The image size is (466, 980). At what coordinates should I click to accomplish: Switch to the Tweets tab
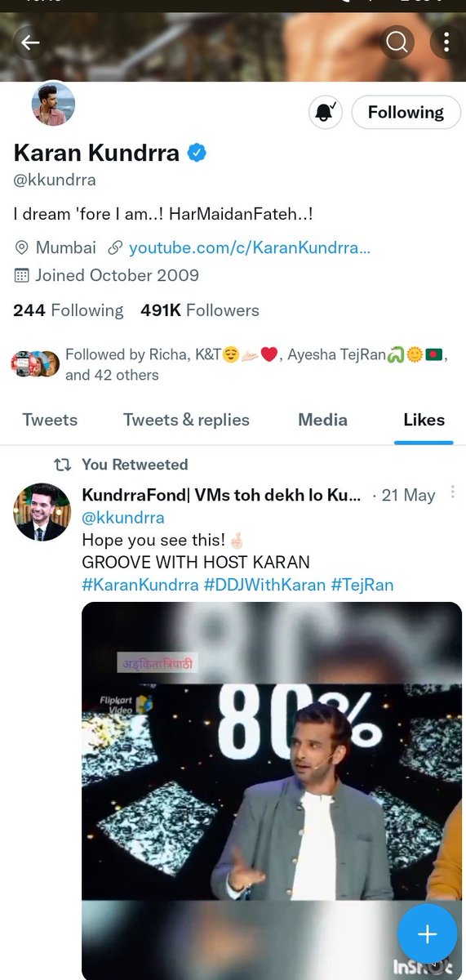pyautogui.click(x=50, y=420)
